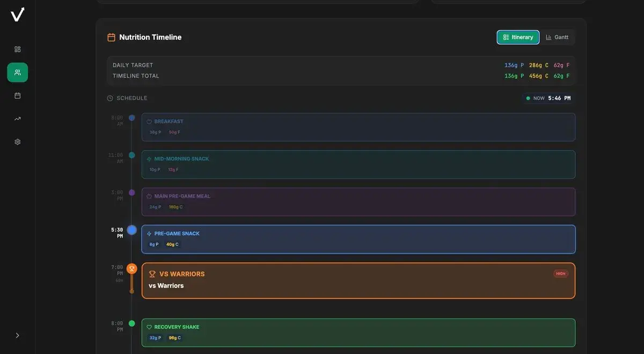Toggle the green dot beside Recovery Shake
644x354 pixels.
point(132,323)
